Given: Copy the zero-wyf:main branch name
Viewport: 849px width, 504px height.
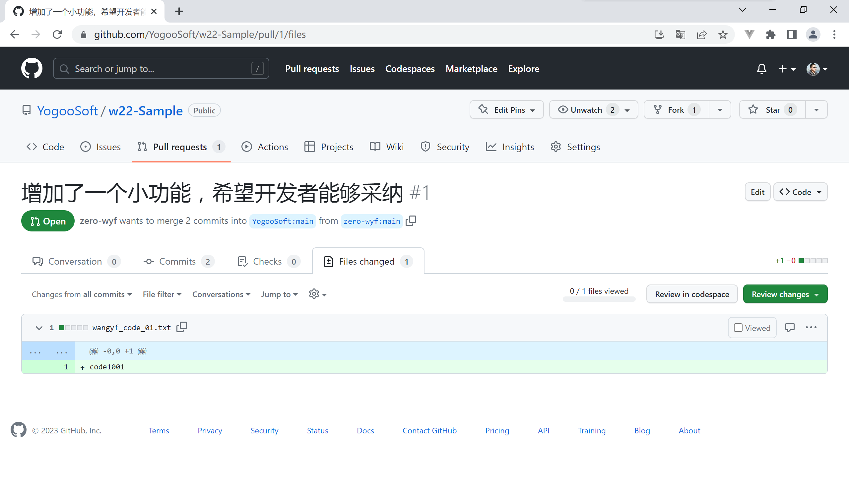Looking at the screenshot, I should click(x=411, y=221).
